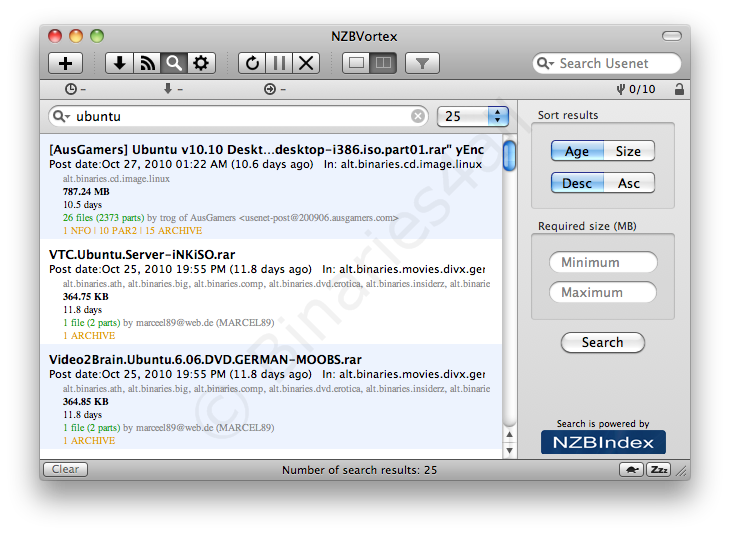Click the circled arrow status indicator
This screenshot has height=535, width=730.
275,89
